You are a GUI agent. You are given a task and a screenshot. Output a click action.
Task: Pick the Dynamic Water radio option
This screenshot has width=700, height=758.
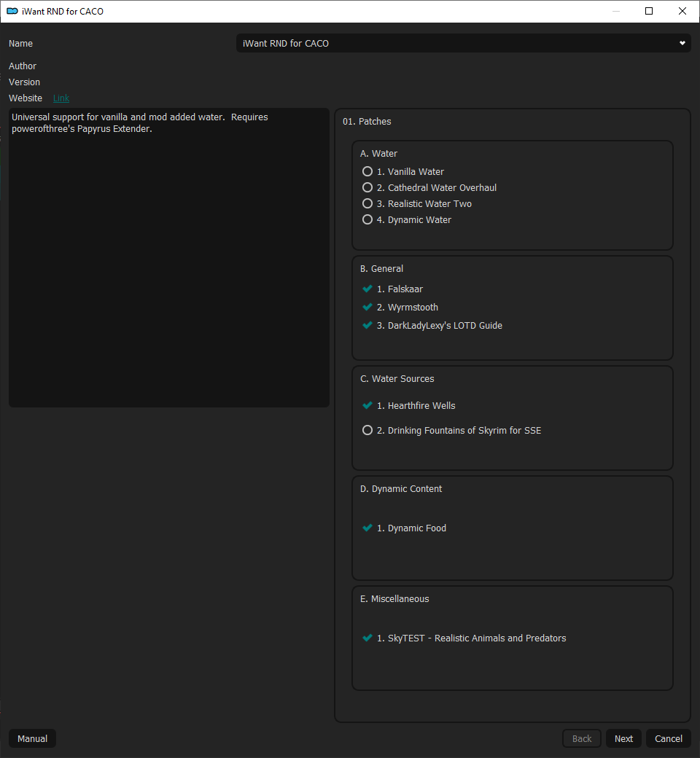pos(367,219)
